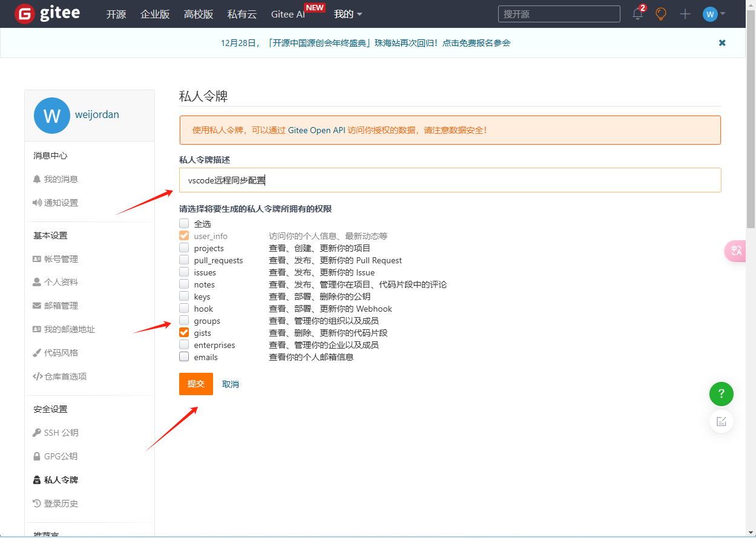Click the pink translate floating icon

coord(736,251)
